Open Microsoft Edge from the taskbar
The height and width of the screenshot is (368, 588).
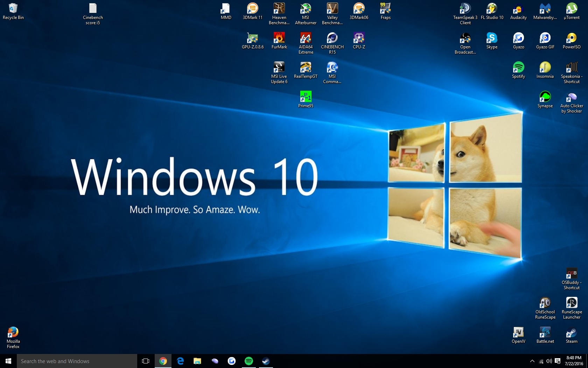180,361
